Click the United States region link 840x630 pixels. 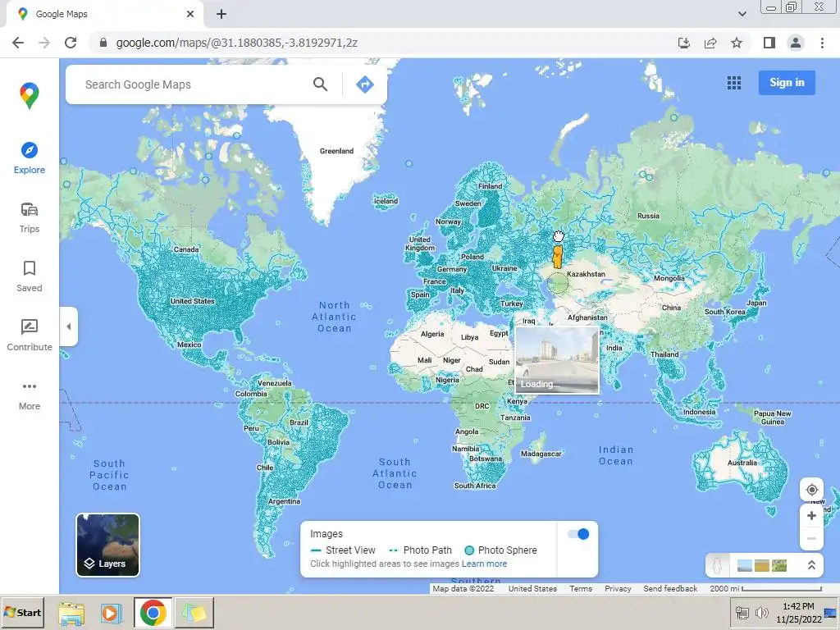pos(532,588)
